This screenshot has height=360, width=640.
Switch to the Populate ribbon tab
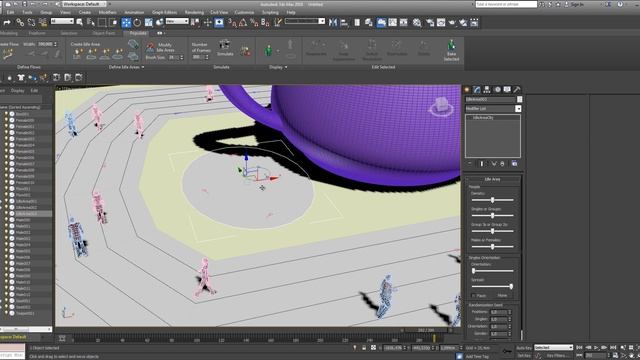(x=138, y=33)
